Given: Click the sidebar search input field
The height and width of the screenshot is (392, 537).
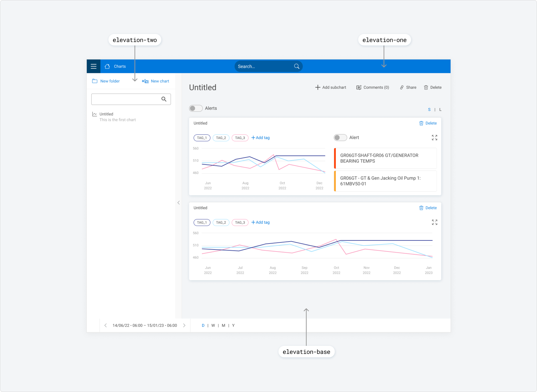Looking at the screenshot, I should 126,99.
